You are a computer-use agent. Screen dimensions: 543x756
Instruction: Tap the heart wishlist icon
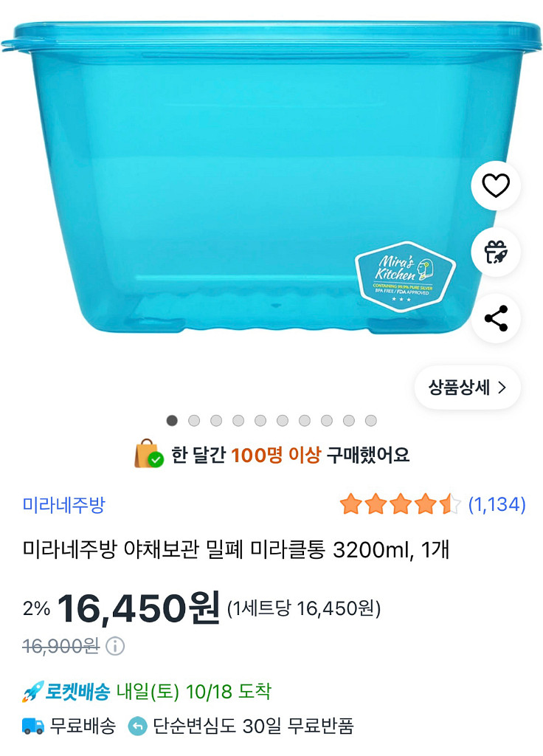496,186
